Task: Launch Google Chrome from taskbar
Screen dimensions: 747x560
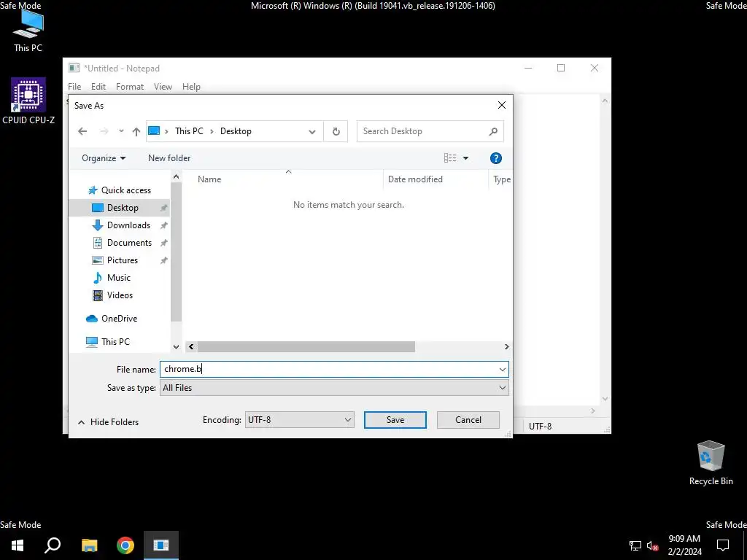Action: 125,545
